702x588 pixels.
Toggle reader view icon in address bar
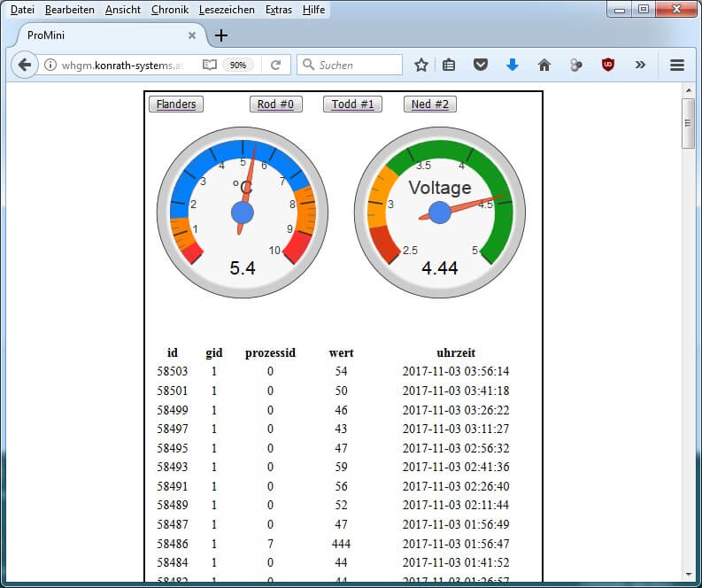coord(209,65)
